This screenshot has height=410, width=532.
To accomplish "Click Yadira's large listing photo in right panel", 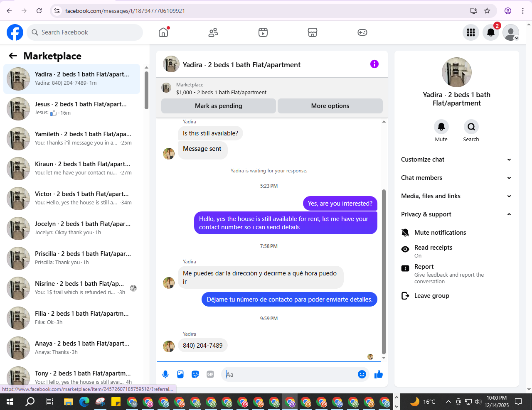I will (x=457, y=72).
